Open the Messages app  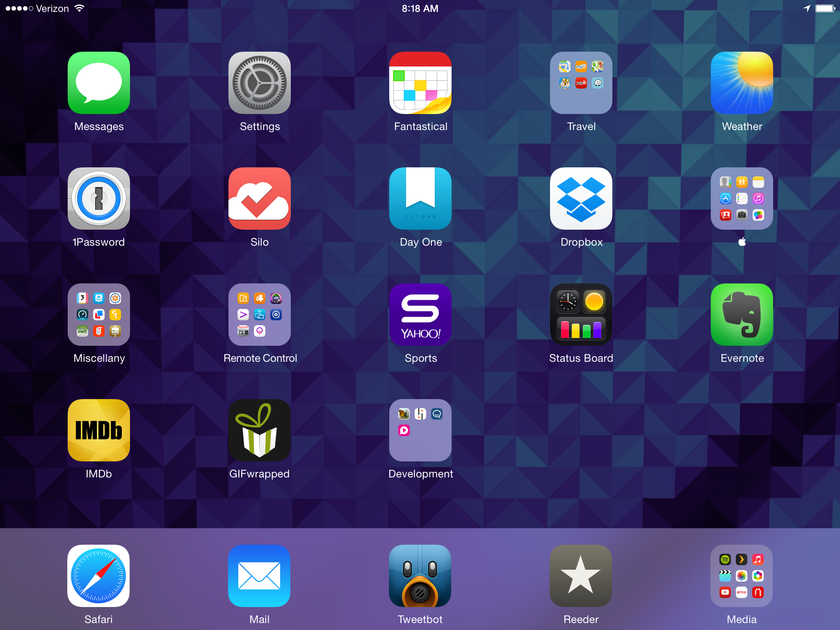point(99,83)
